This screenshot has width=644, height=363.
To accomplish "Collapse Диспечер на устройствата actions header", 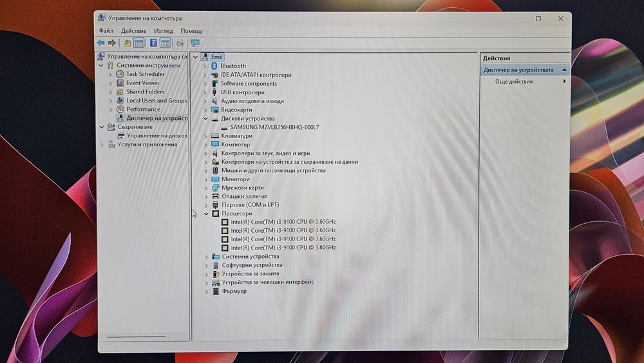I will click(x=564, y=70).
